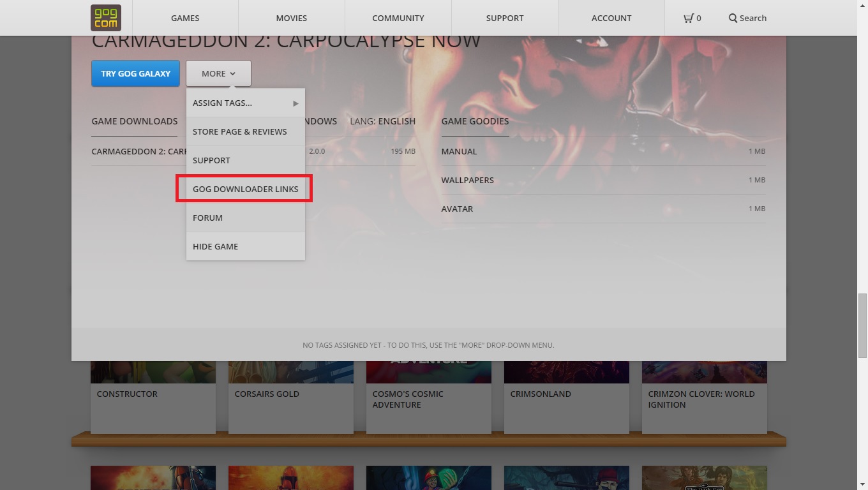Open the Forum entry
Screen dimensions: 868x490
[245, 218]
